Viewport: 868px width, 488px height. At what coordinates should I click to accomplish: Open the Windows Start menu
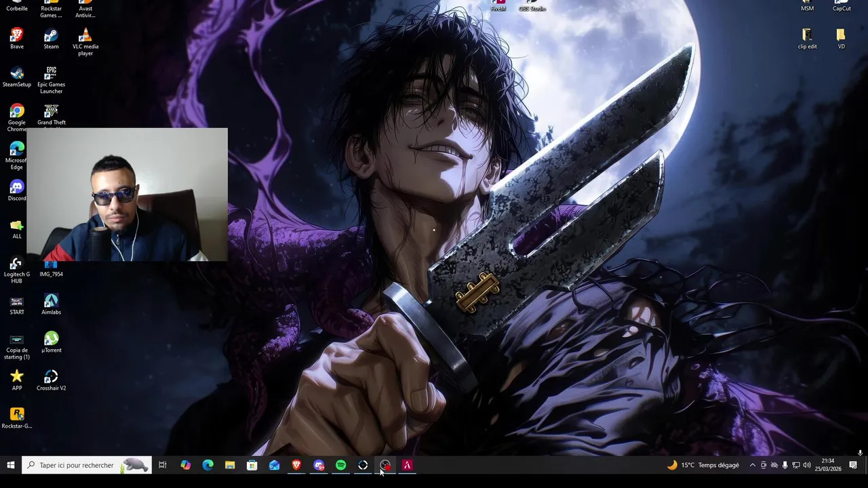point(11,465)
